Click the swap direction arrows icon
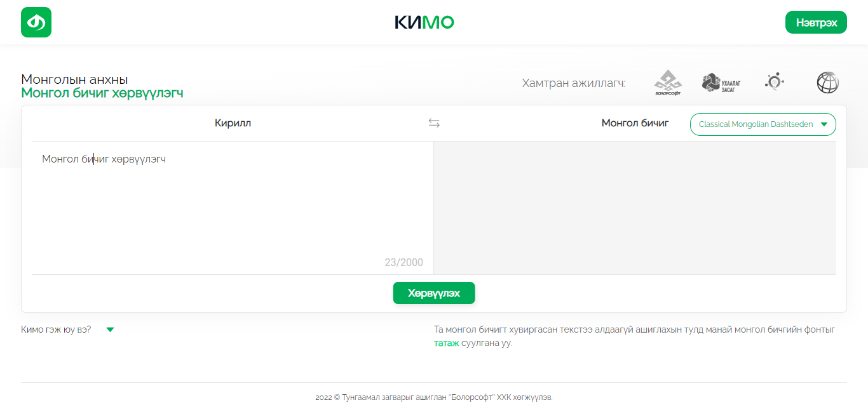 pyautogui.click(x=434, y=123)
